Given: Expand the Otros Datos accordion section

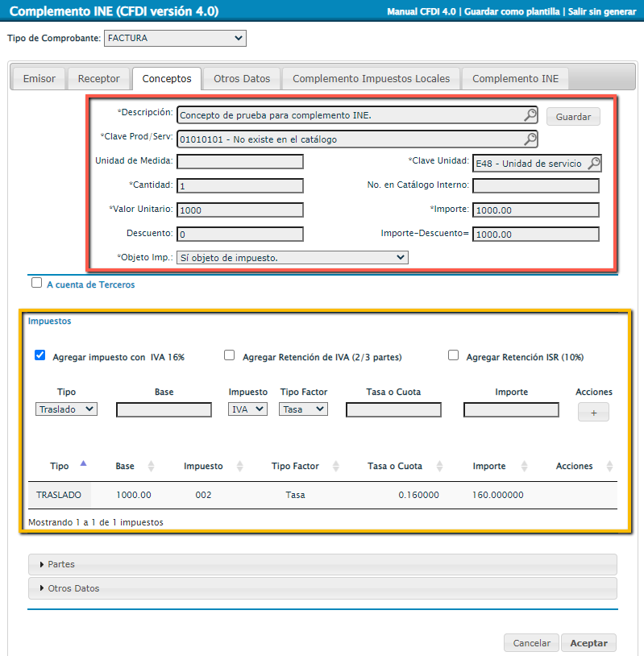Looking at the screenshot, I should tap(322, 588).
